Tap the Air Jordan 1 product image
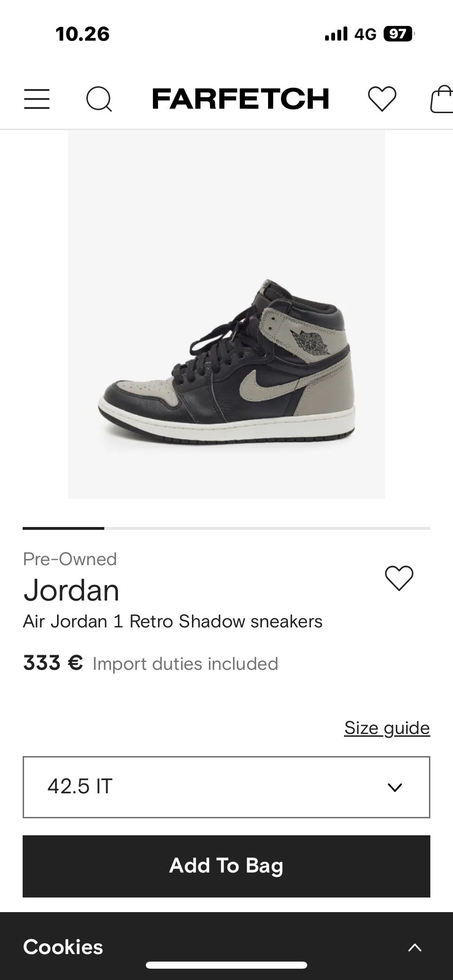This screenshot has height=980, width=453. coord(226,314)
